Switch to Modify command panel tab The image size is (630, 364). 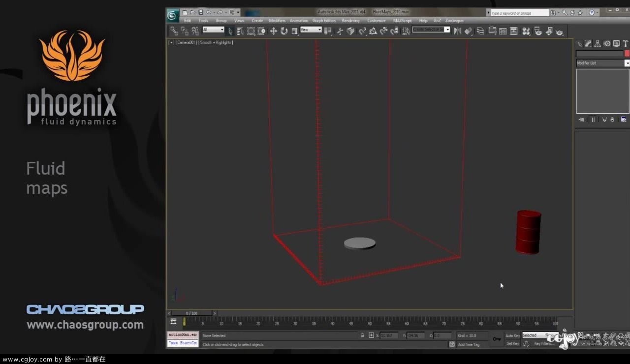588,44
